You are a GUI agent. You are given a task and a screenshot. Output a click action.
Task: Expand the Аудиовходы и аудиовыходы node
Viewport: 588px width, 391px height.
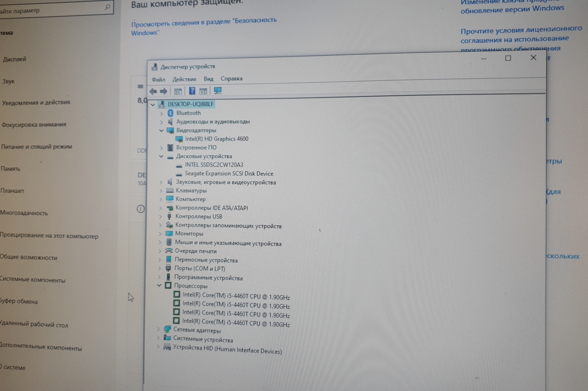pos(161,122)
